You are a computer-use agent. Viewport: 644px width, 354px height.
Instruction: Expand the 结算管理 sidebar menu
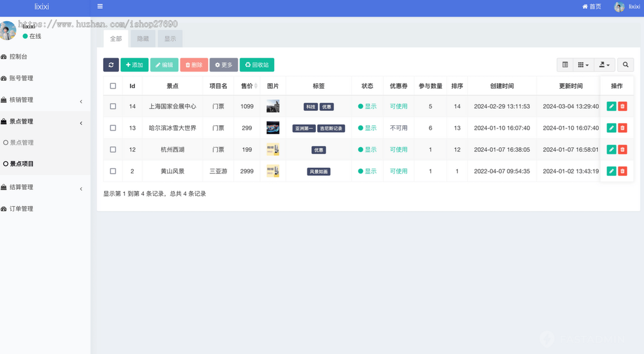pos(45,187)
